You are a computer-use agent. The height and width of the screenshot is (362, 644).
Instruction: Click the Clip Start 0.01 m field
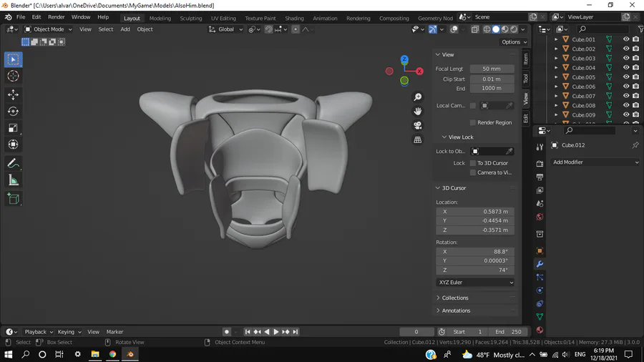coord(492,79)
